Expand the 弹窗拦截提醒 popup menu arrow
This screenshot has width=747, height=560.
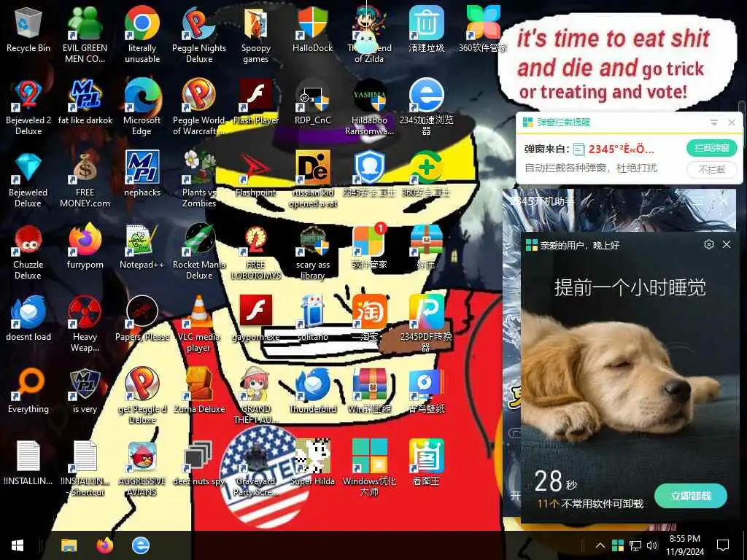click(x=713, y=122)
